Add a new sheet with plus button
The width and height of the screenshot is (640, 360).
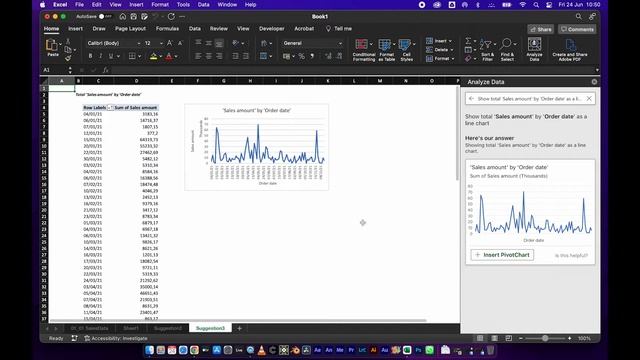coord(240,328)
